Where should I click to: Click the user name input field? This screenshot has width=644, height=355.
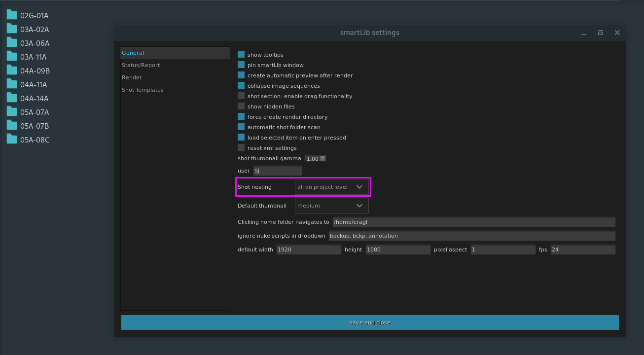[x=277, y=171]
